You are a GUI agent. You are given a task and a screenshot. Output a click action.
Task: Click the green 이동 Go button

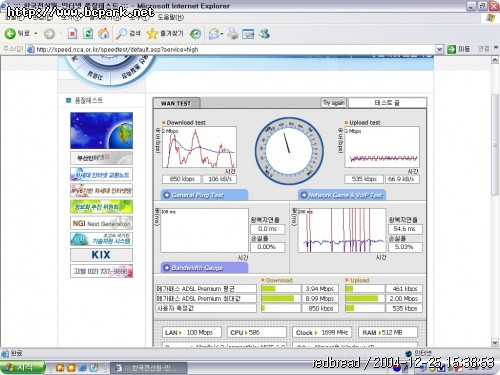pyautogui.click(x=458, y=49)
